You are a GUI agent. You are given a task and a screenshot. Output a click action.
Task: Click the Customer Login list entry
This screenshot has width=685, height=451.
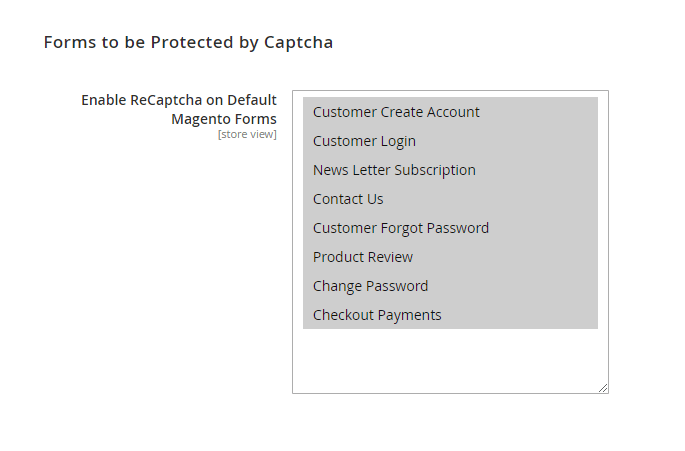[x=364, y=141]
